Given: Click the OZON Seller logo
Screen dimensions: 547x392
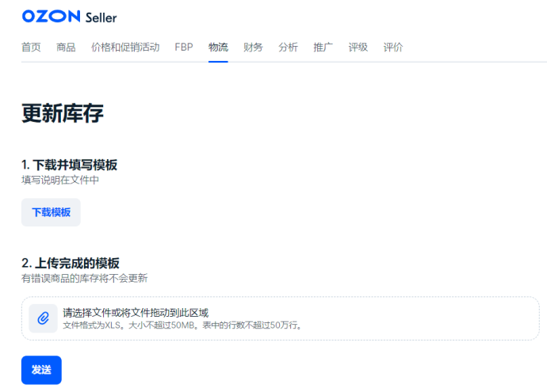Looking at the screenshot, I should [69, 17].
